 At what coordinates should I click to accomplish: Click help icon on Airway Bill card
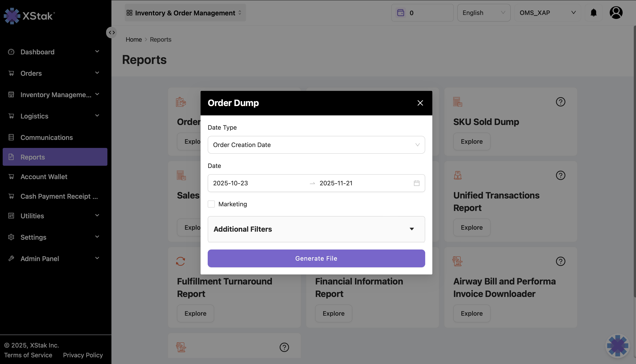click(x=560, y=261)
